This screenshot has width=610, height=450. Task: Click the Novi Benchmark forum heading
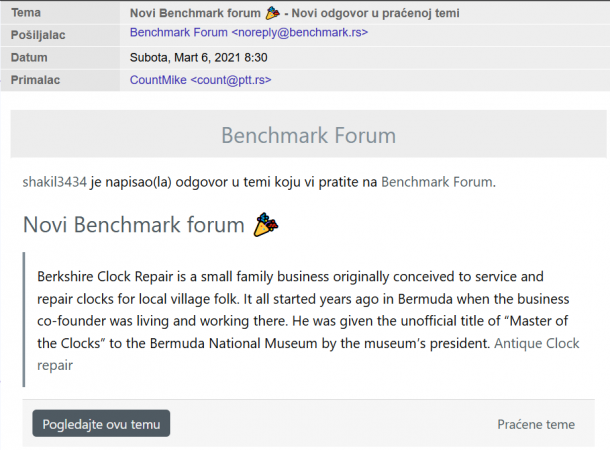click(133, 225)
